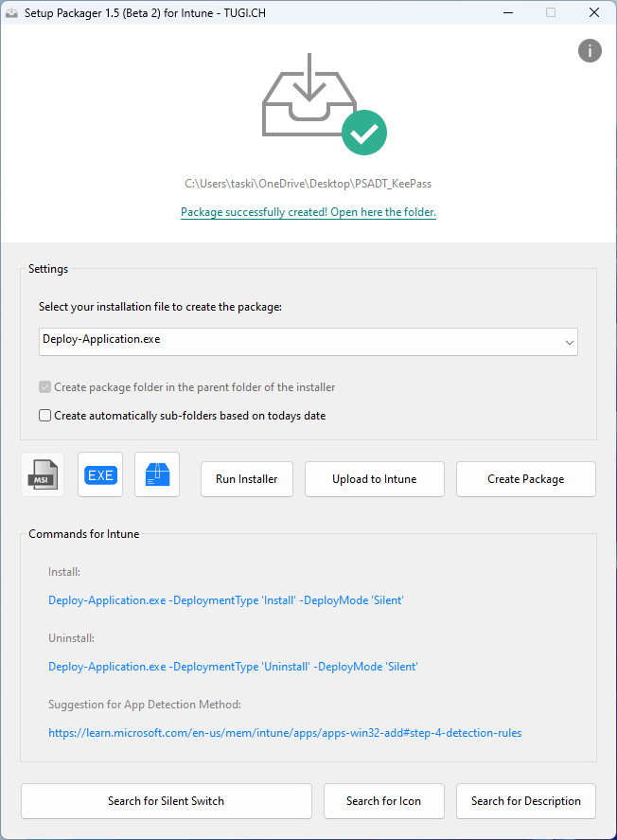
Task: Click the blue store package icon
Action: click(157, 474)
